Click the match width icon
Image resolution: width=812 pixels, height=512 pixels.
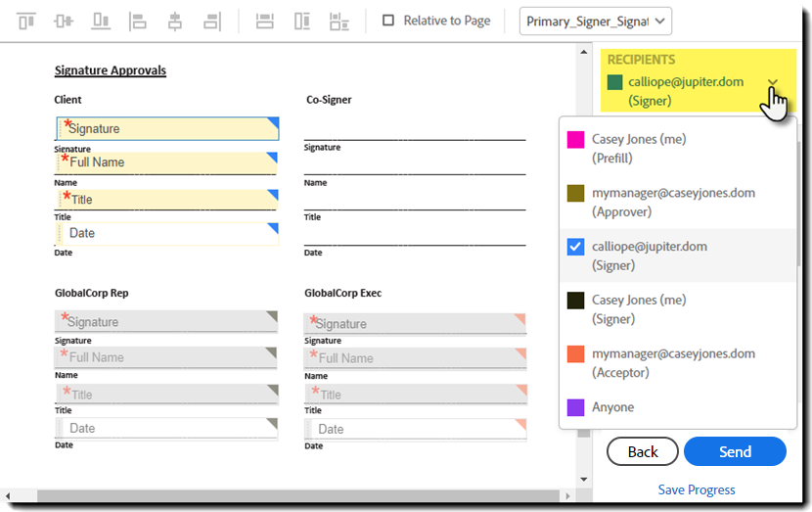(264, 21)
